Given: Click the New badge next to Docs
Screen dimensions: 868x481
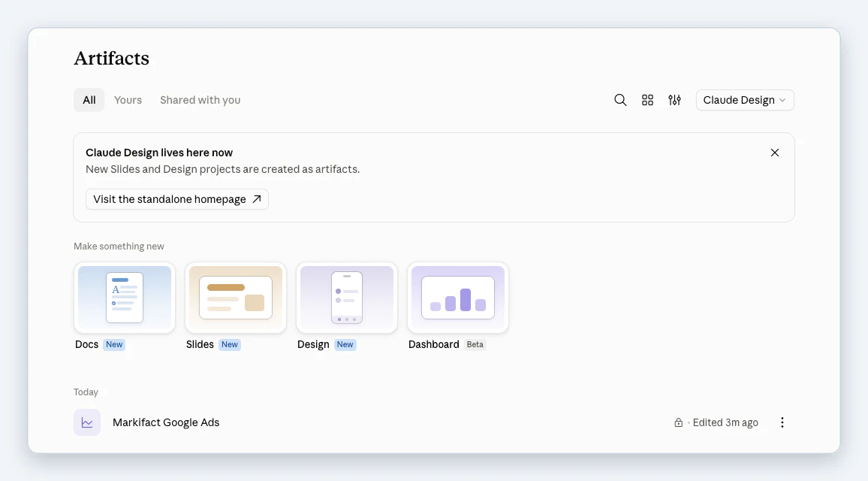Looking at the screenshot, I should [114, 344].
